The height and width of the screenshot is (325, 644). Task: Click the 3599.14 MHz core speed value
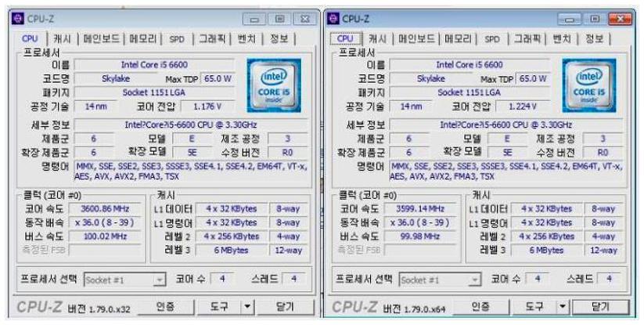(420, 209)
